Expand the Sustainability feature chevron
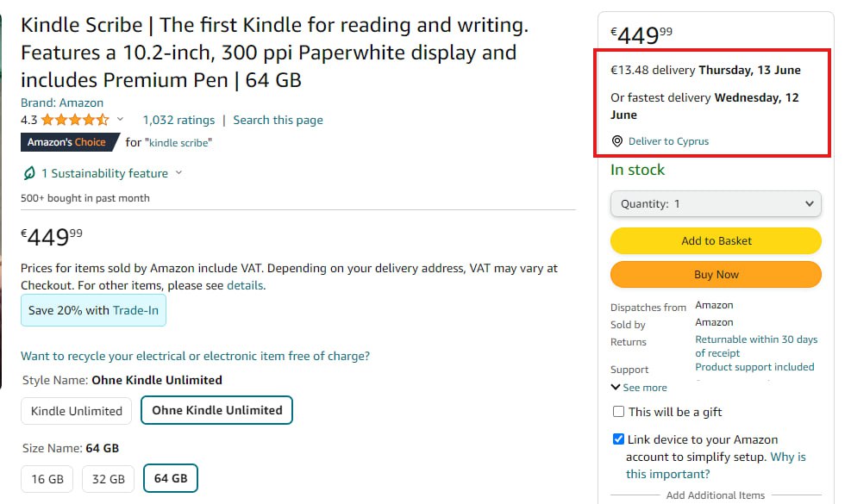Image resolution: width=851 pixels, height=504 pixels. (178, 173)
